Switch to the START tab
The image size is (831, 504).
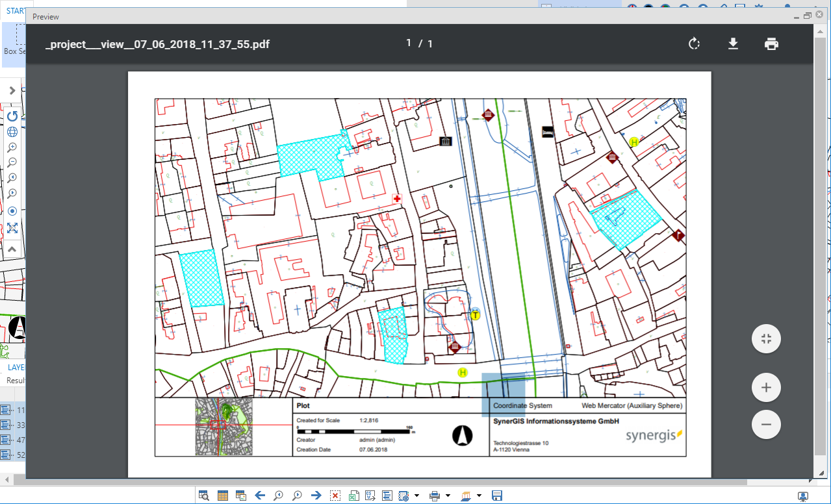click(16, 11)
